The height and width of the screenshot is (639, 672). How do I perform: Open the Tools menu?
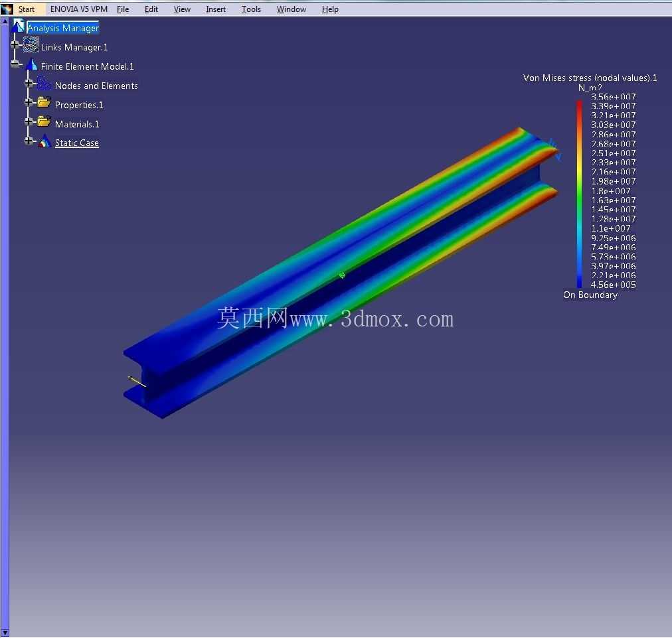[251, 9]
